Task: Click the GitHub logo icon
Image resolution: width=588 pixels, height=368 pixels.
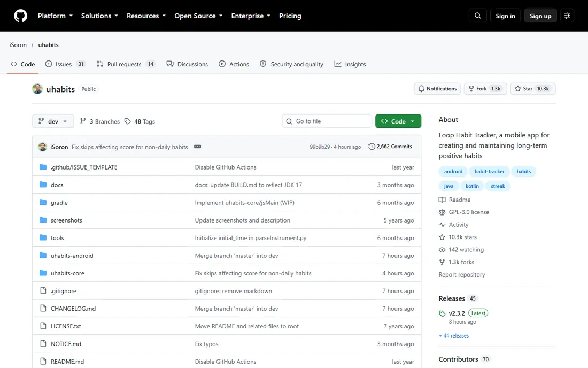Action: click(21, 16)
